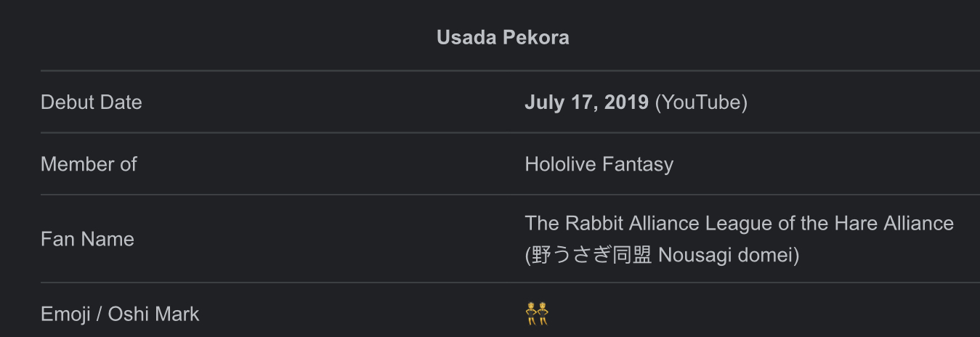Select the Emoji / Oshi Mark label
Viewport: 980px width, 337px height.
[120, 314]
